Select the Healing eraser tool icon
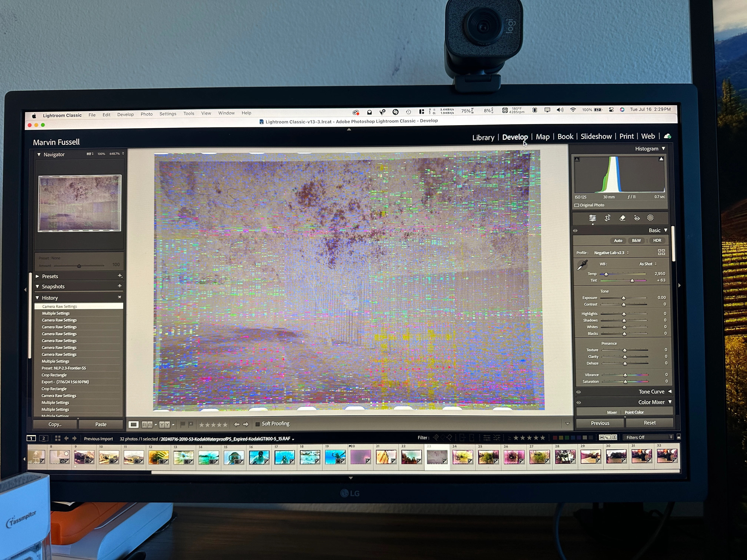This screenshot has height=560, width=747. 622,218
